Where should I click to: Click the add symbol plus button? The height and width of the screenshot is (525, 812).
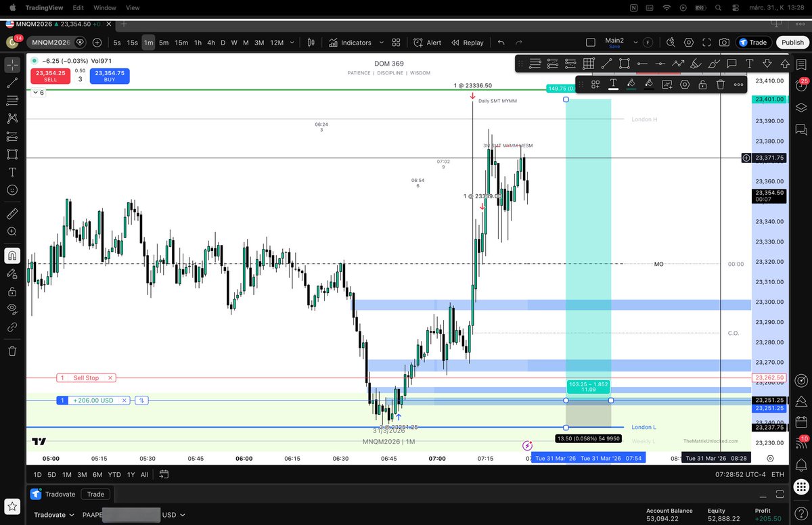pos(97,42)
